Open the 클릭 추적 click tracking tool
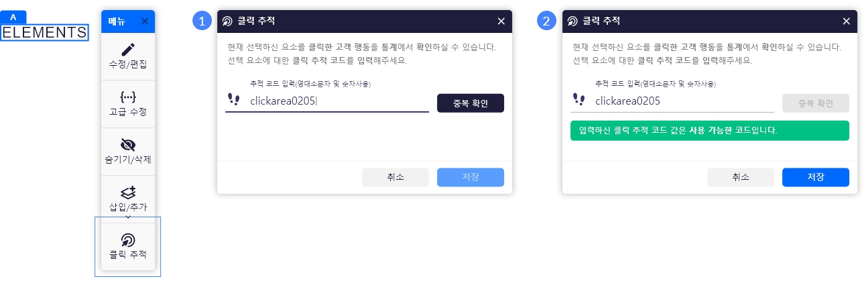868x281 pixels. 127,246
